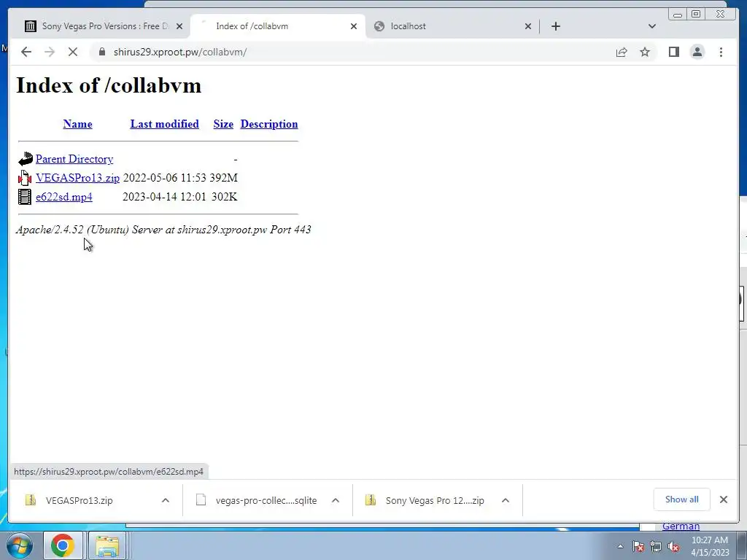The width and height of the screenshot is (747, 560).
Task: Open the e622sd.mp4 video link
Action: (64, 197)
